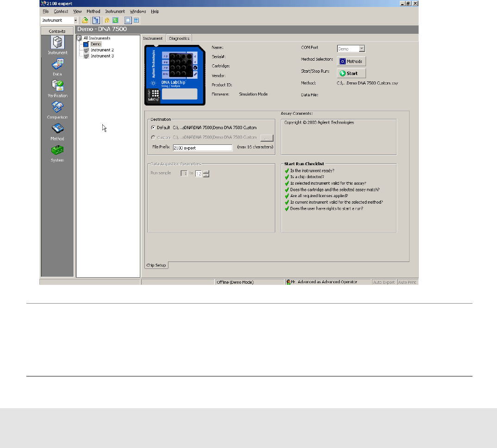Select Instrument 2 in the tree
The width and height of the screenshot is (497, 448).
102,50
